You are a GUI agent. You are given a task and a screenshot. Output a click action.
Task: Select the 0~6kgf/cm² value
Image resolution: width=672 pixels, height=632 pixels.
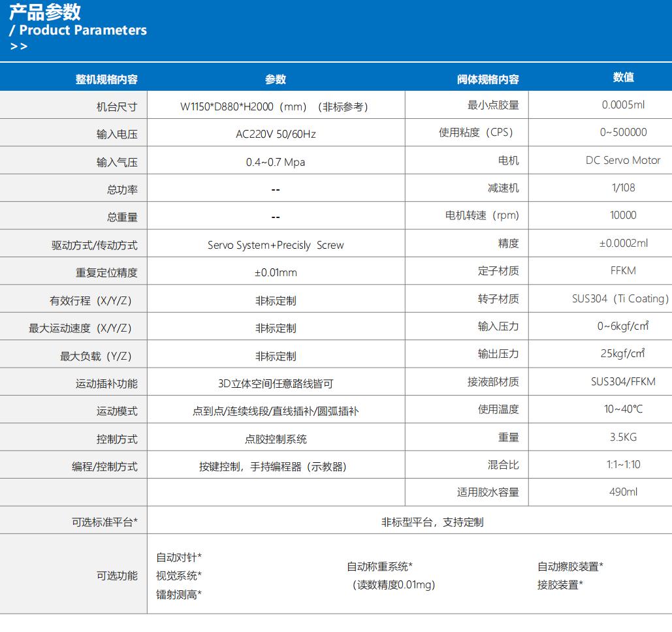pyautogui.click(x=623, y=326)
